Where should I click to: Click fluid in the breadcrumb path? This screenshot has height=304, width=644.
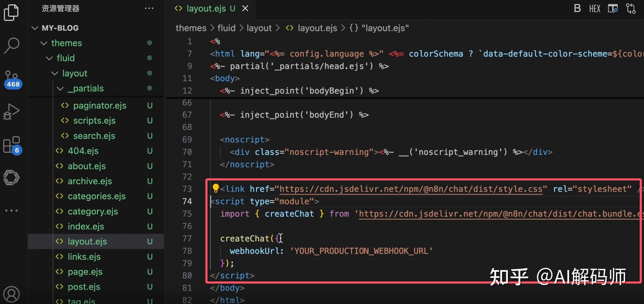pyautogui.click(x=226, y=28)
